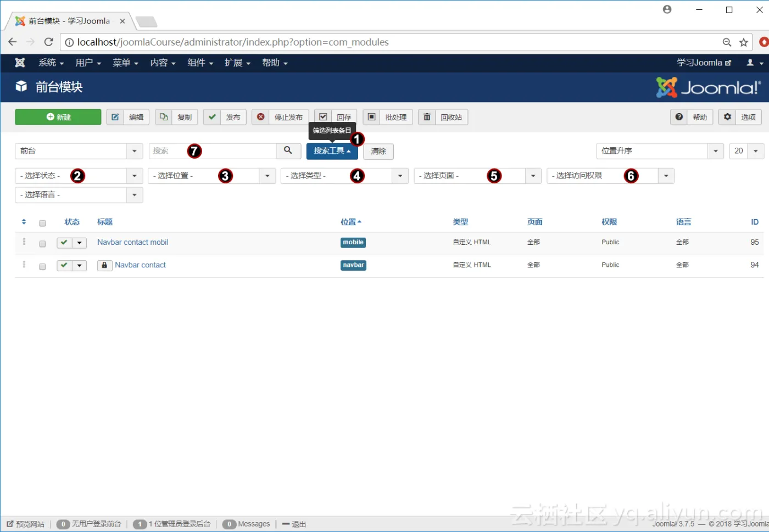
Task: Open the Navbar contact module link
Action: coord(140,265)
